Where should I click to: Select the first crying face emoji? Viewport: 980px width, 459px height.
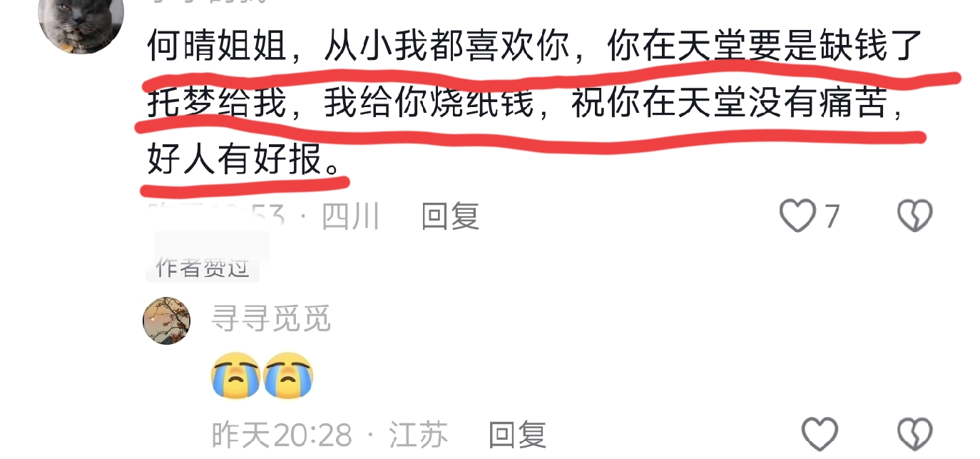click(x=236, y=375)
